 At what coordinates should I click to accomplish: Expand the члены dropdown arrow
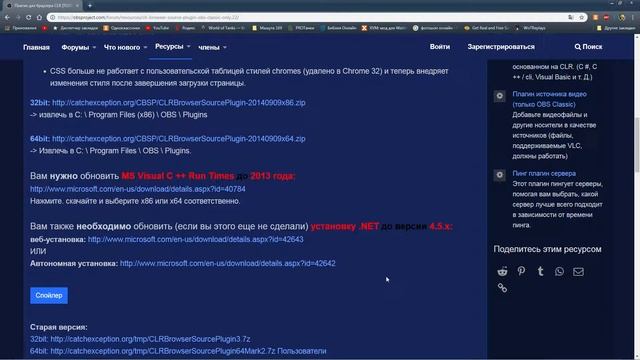[x=225, y=47]
